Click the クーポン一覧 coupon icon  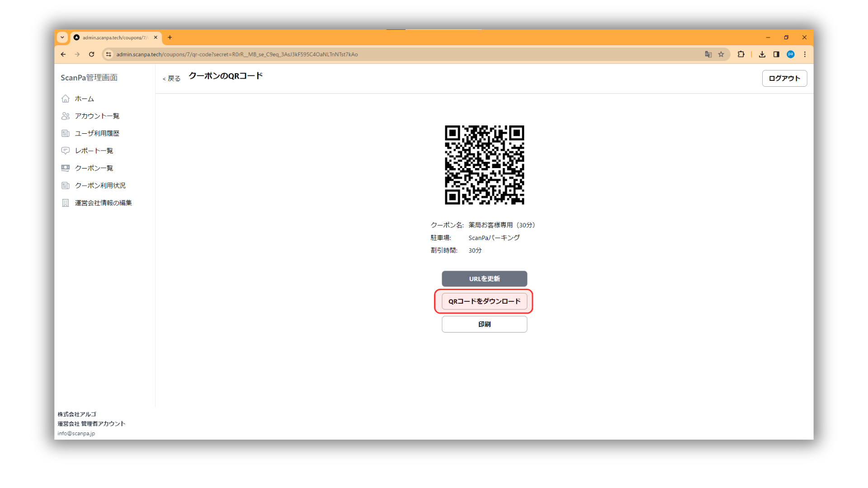(66, 168)
